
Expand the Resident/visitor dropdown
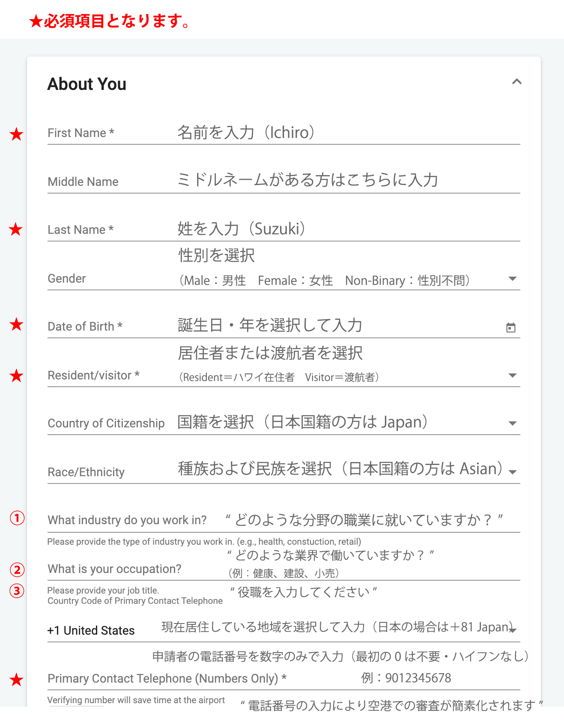512,376
